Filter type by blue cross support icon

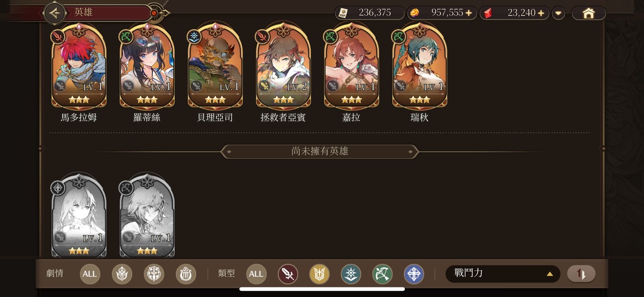(x=414, y=274)
